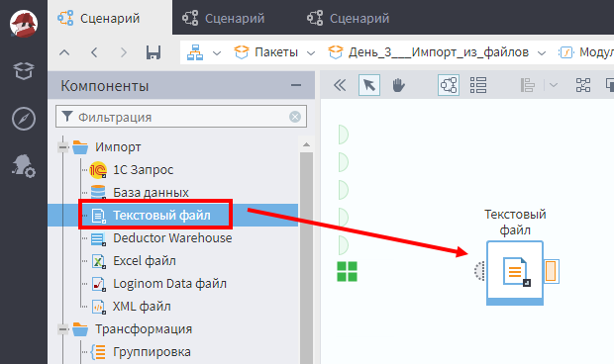Expand the День_3___Импорт_из_файлов dropdown chevron
The width and height of the screenshot is (614, 364).
(x=542, y=53)
